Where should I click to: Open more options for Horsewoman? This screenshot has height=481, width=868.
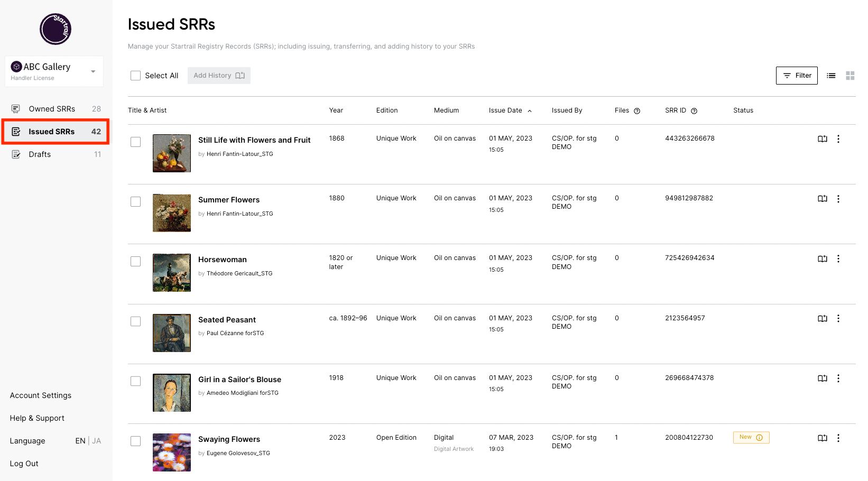pos(838,259)
